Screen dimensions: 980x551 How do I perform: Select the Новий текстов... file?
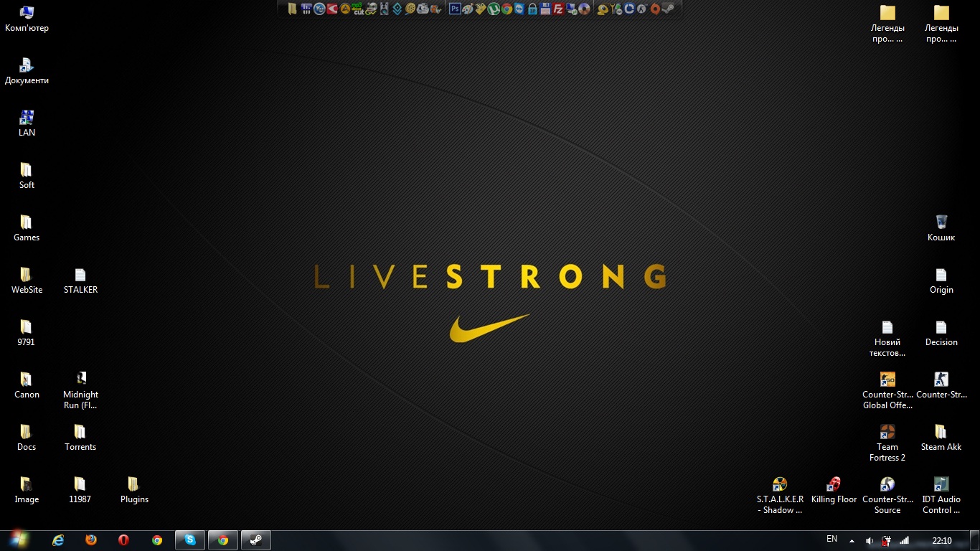coord(887,338)
